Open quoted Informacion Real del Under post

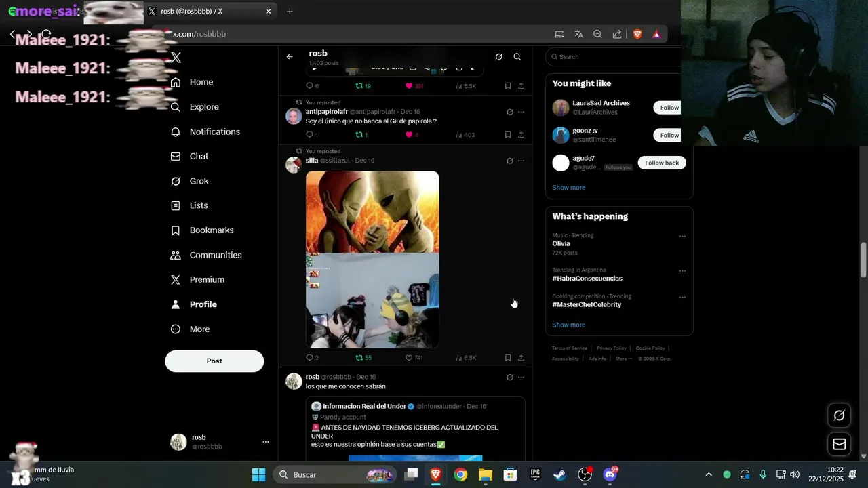click(415, 428)
